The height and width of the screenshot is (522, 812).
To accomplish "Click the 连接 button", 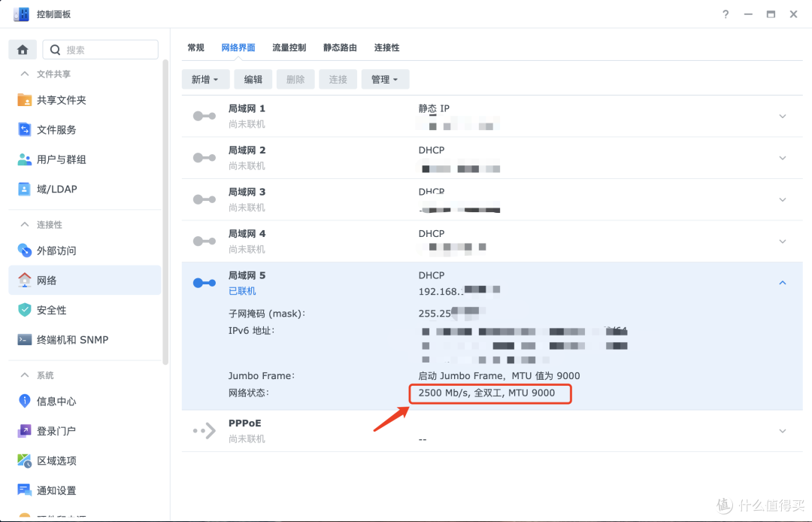I will click(x=338, y=79).
